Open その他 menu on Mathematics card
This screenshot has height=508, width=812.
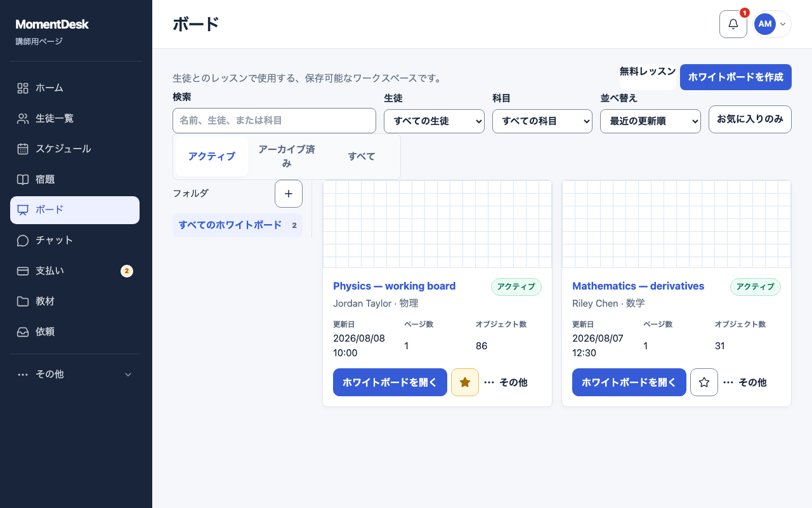[x=745, y=382]
